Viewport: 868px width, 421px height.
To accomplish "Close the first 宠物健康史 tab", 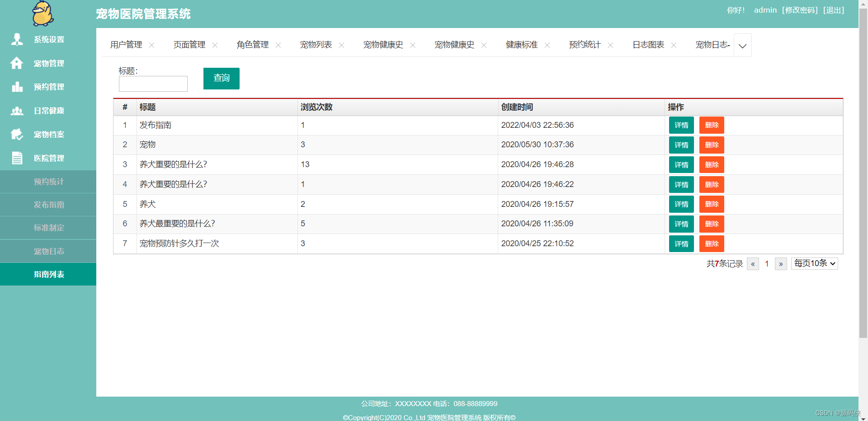I will 412,45.
